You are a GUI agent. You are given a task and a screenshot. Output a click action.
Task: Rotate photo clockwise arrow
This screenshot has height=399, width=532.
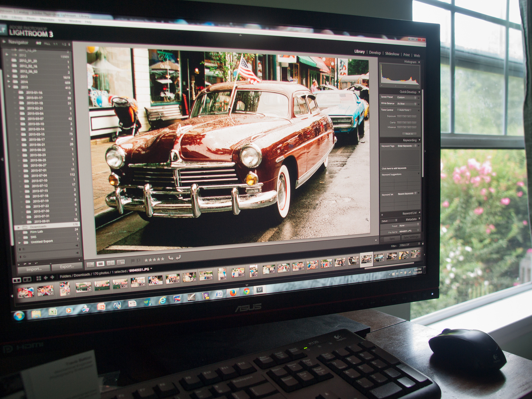point(178,257)
